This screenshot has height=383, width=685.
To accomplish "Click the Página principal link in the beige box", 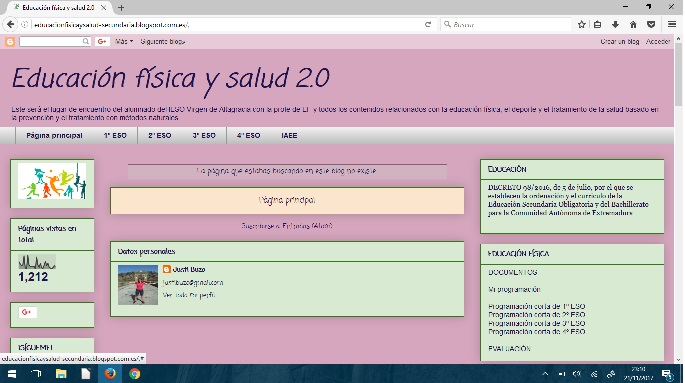I will [x=287, y=200].
